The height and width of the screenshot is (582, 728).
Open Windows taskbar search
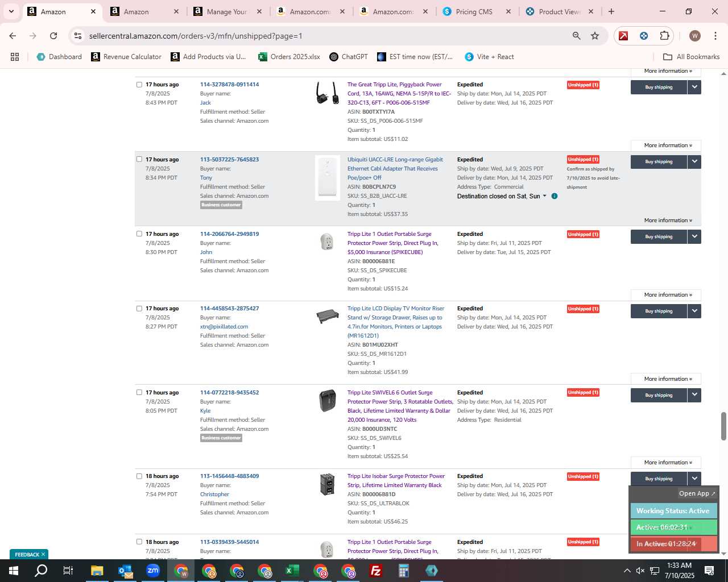pos(41,571)
